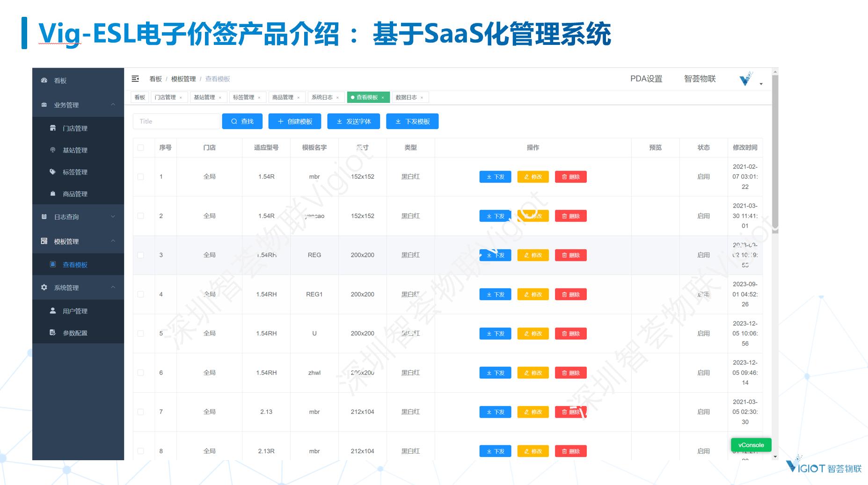868x485 pixels.
Task: Click the 基站管理 base station icon
Action: point(53,150)
